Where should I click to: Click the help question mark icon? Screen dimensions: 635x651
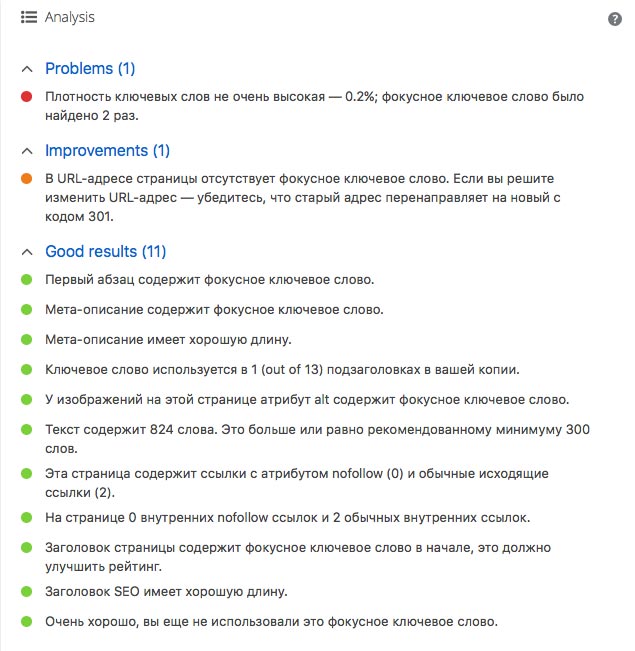tap(615, 19)
